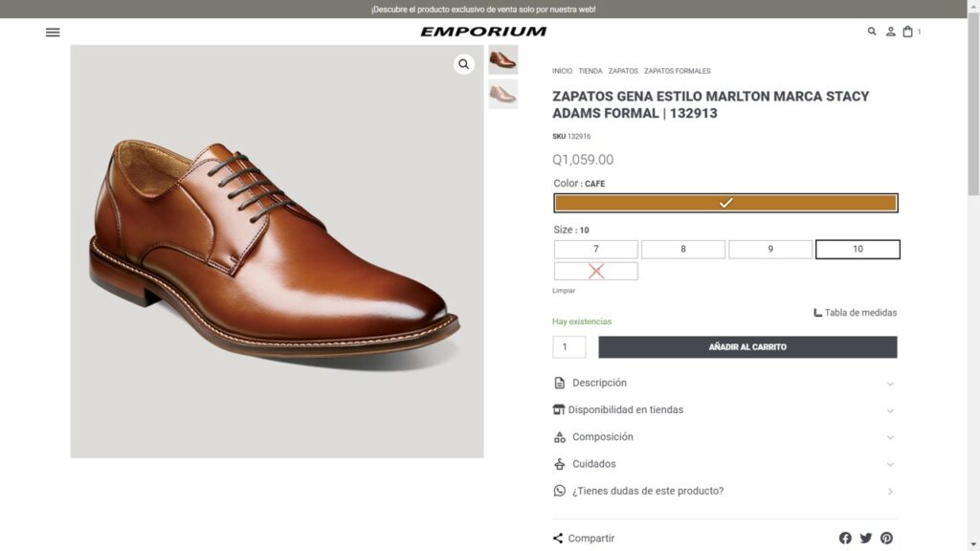Open the hamburger navigation menu

coord(53,33)
